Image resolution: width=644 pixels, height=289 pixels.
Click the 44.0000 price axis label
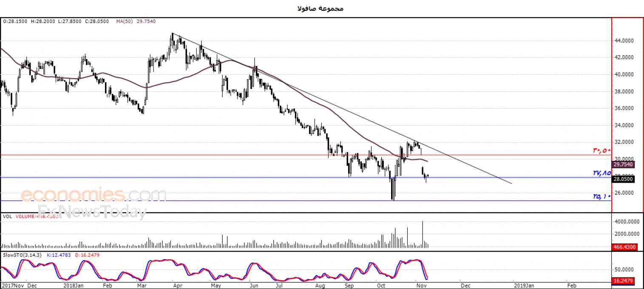(624, 40)
